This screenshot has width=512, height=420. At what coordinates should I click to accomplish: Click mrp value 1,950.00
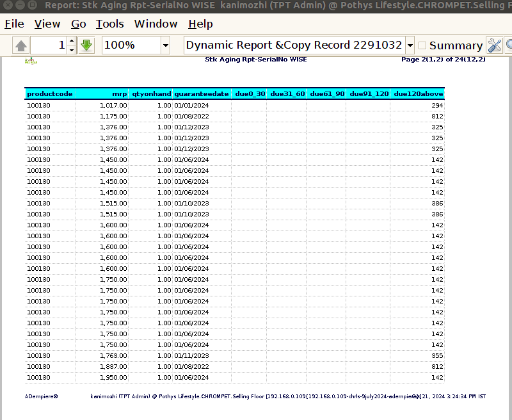point(113,378)
